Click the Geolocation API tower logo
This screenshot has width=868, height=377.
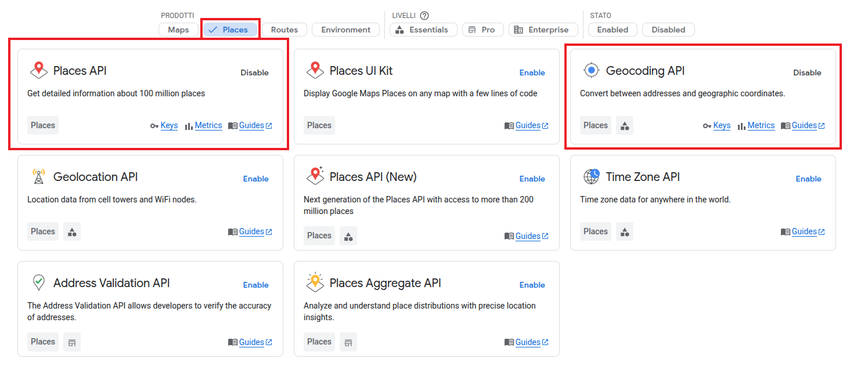[39, 176]
